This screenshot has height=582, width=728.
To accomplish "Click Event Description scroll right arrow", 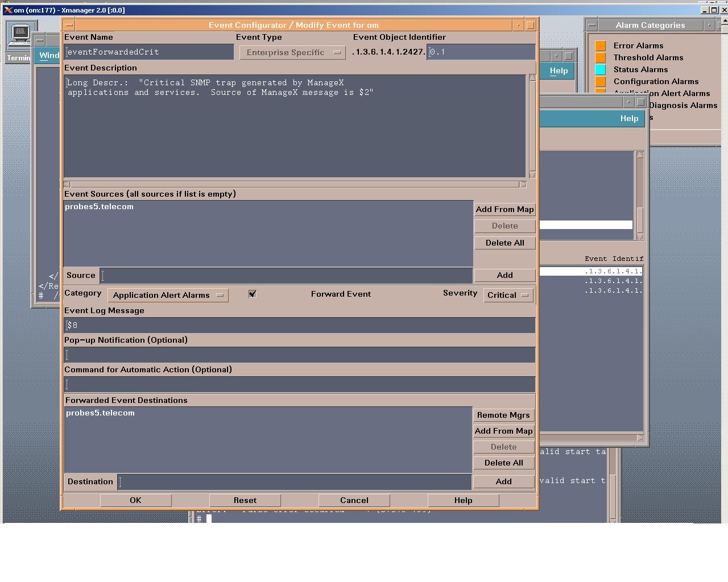I will 523,184.
